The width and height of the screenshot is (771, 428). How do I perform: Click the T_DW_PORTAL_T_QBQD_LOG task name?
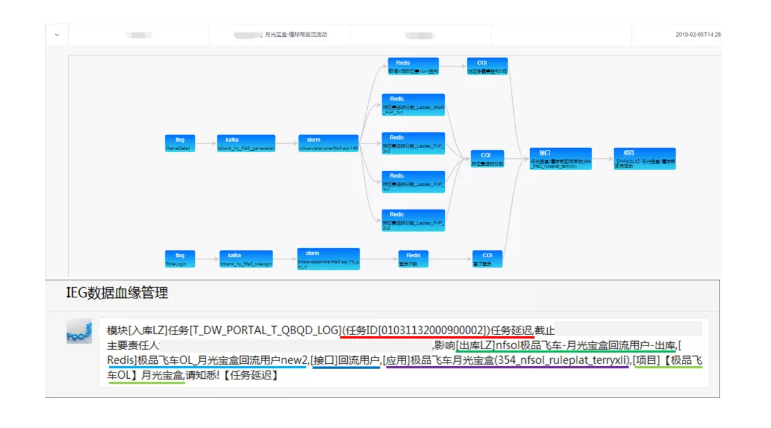pos(266,330)
